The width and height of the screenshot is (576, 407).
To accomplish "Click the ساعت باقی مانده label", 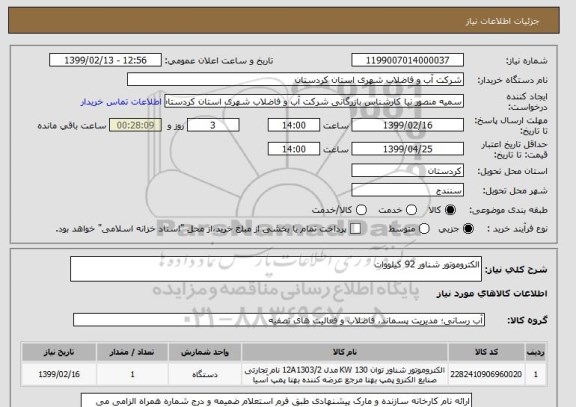I will [72, 126].
